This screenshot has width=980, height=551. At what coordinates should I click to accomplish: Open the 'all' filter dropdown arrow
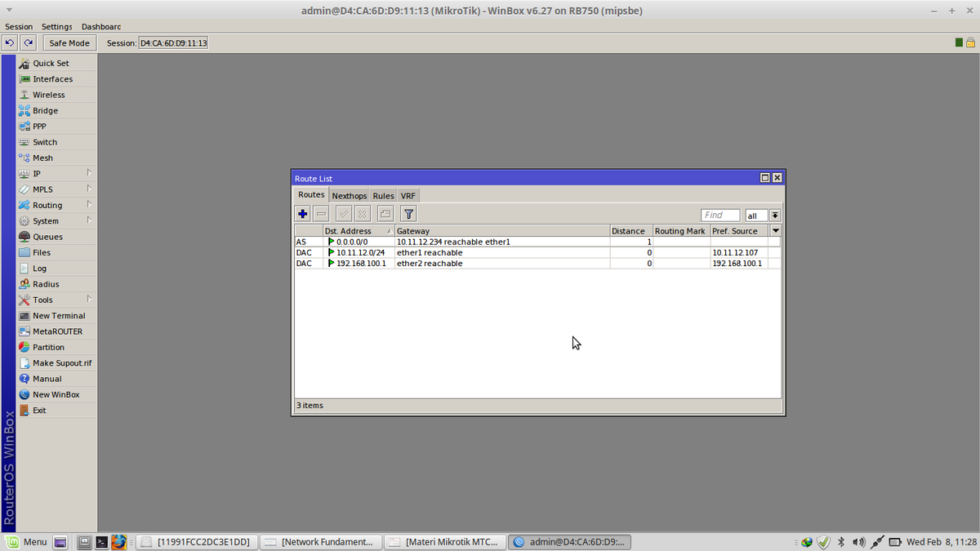[775, 216]
